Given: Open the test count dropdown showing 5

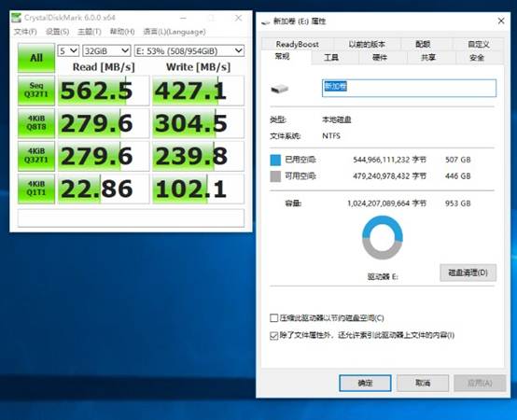Looking at the screenshot, I should 68,50.
